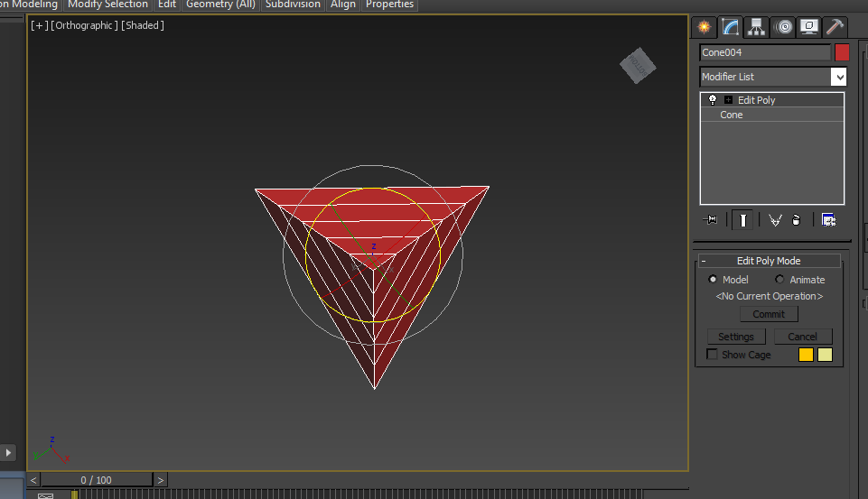
Task: Open the Display panel tab
Action: tap(808, 26)
